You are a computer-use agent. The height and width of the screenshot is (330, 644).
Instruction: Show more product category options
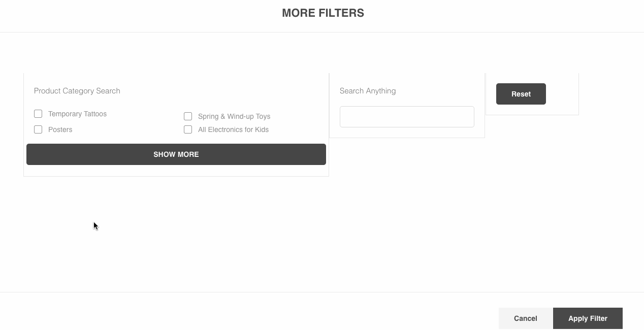[176, 154]
